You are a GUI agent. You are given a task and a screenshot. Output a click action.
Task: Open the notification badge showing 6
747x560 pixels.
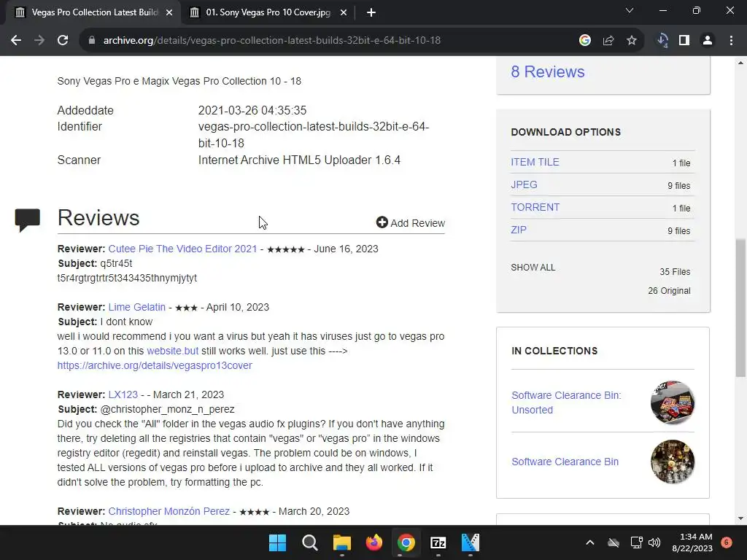click(727, 542)
